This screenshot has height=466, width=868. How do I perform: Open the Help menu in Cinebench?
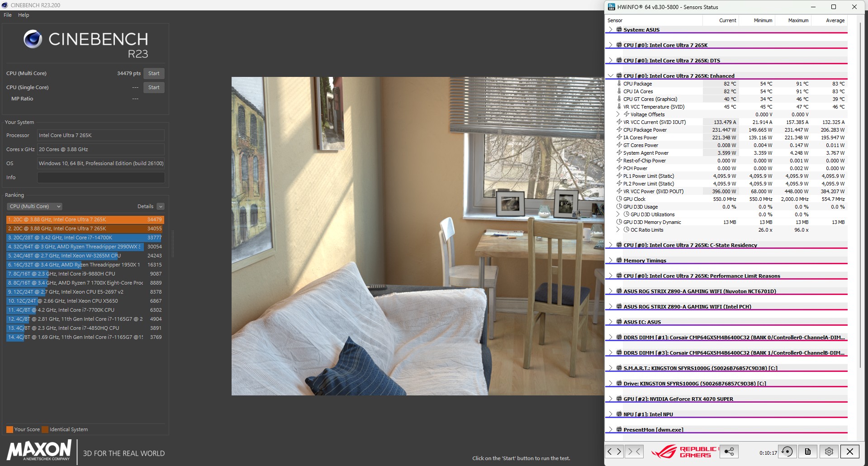tap(24, 15)
